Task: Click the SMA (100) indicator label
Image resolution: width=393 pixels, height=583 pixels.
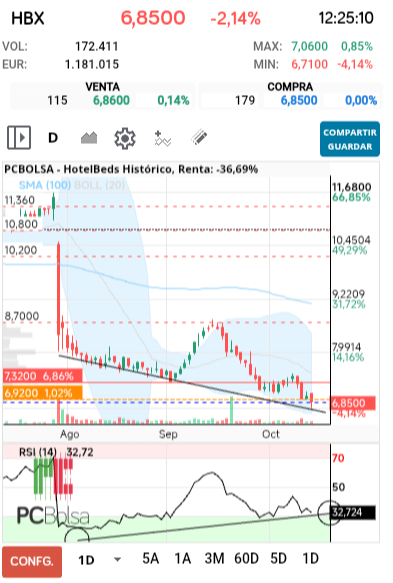Action: click(45, 185)
